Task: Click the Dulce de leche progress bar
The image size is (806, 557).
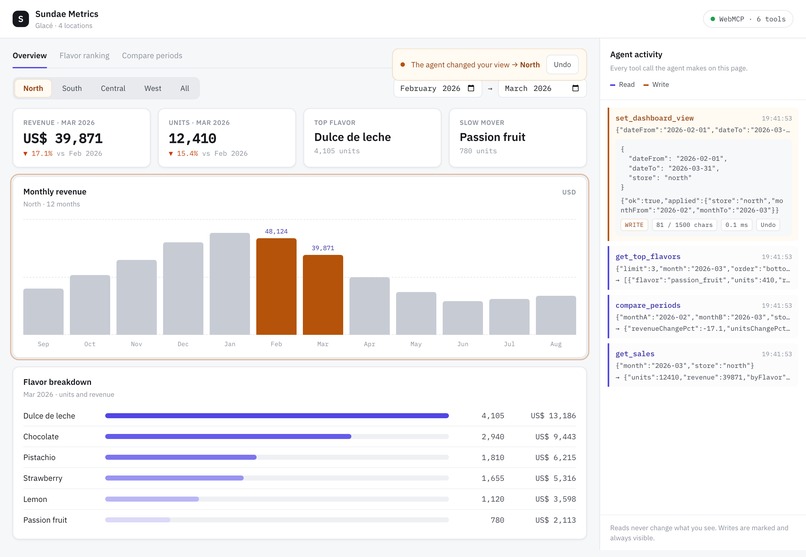Action: tap(277, 416)
